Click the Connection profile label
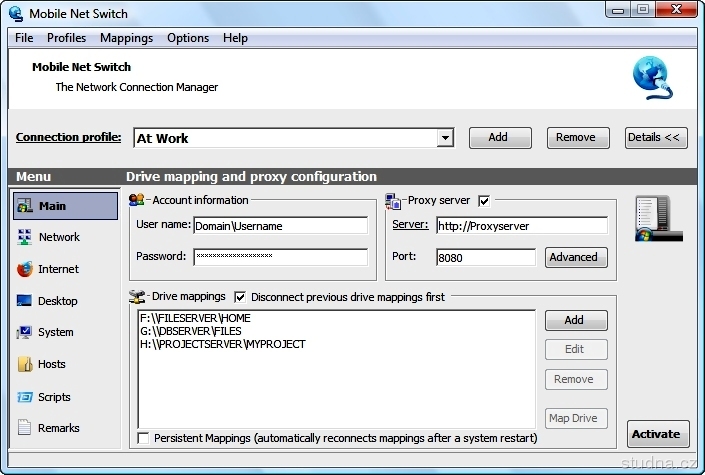The height and width of the screenshot is (475, 705). [68, 137]
